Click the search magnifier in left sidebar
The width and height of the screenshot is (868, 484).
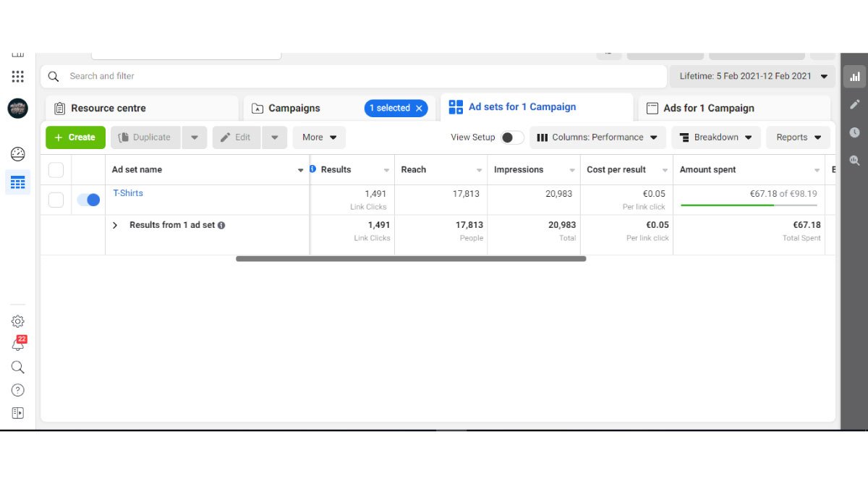[17, 368]
